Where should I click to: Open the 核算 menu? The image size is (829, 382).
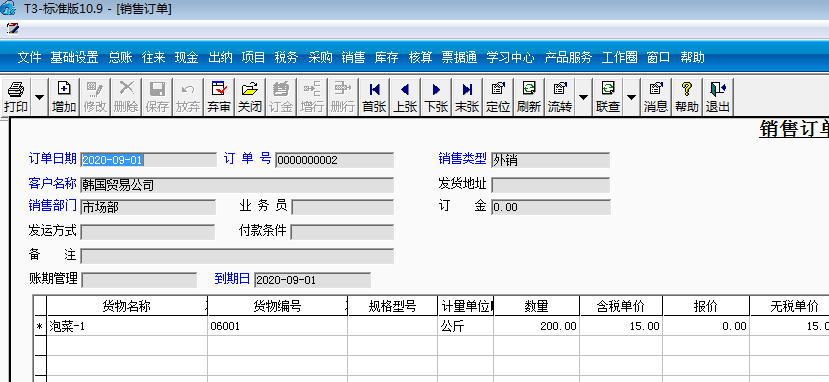click(420, 58)
